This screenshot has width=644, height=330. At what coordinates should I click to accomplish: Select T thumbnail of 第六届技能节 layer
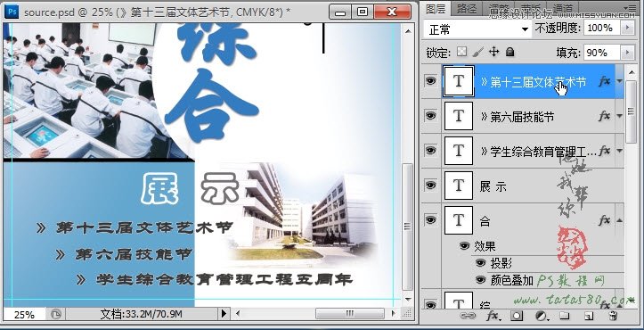coord(459,117)
